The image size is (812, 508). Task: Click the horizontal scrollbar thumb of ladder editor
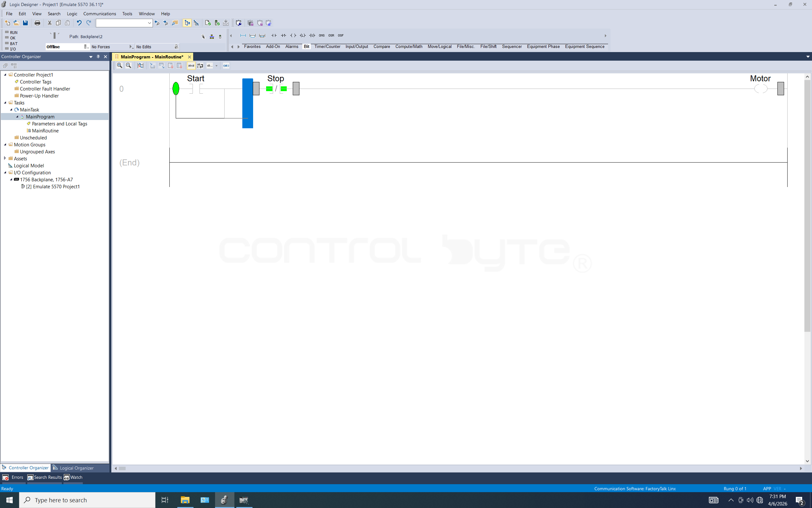point(122,468)
